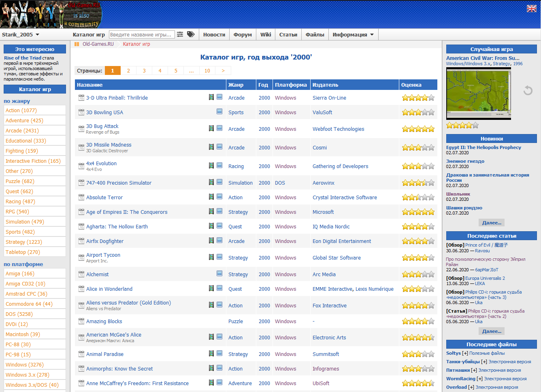The image size is (541, 392).
Task: Open the American Civil War game thumbnail
Action: point(479,93)
